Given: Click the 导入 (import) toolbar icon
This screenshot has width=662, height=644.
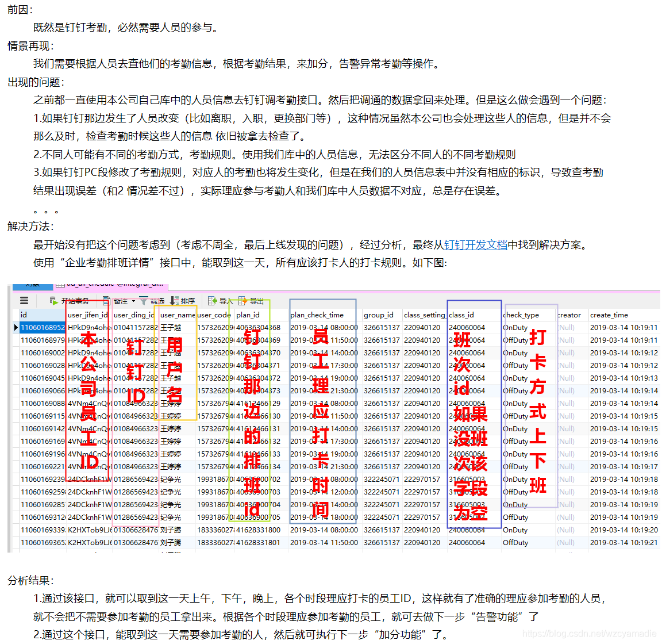Looking at the screenshot, I should 212,301.
